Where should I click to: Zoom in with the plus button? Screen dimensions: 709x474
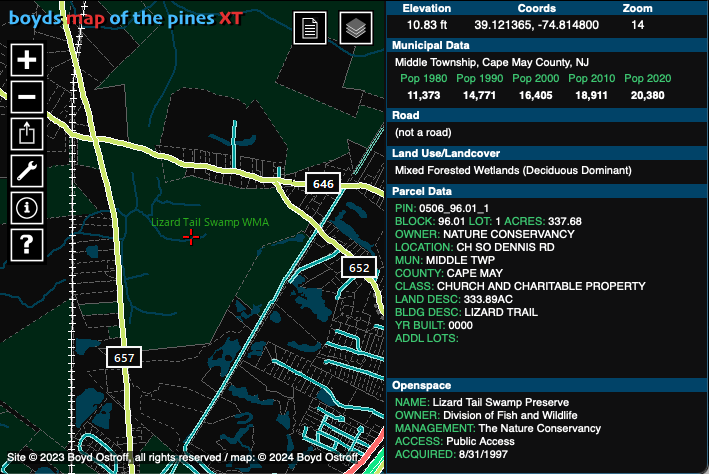27,60
